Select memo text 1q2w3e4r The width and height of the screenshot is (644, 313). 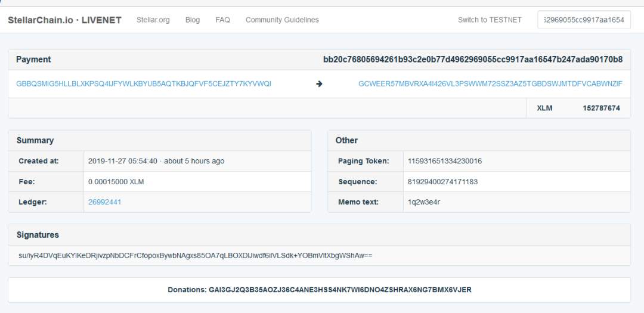click(424, 202)
